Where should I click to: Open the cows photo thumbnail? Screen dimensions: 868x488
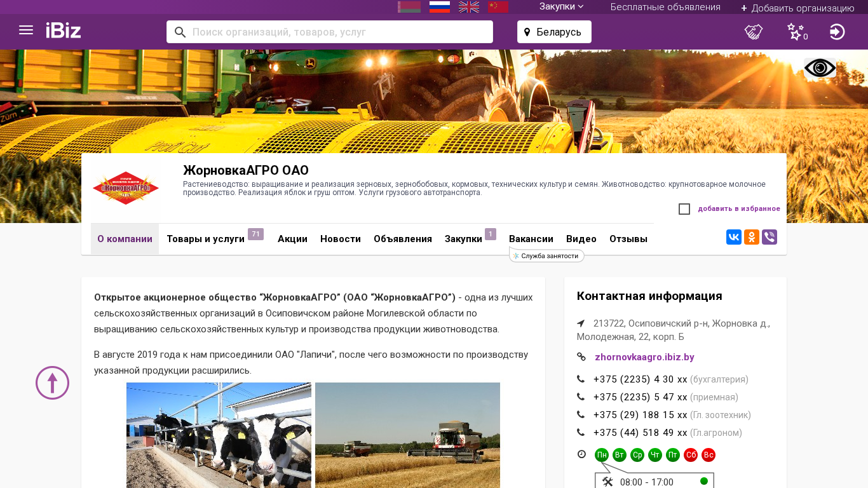tap(219, 435)
